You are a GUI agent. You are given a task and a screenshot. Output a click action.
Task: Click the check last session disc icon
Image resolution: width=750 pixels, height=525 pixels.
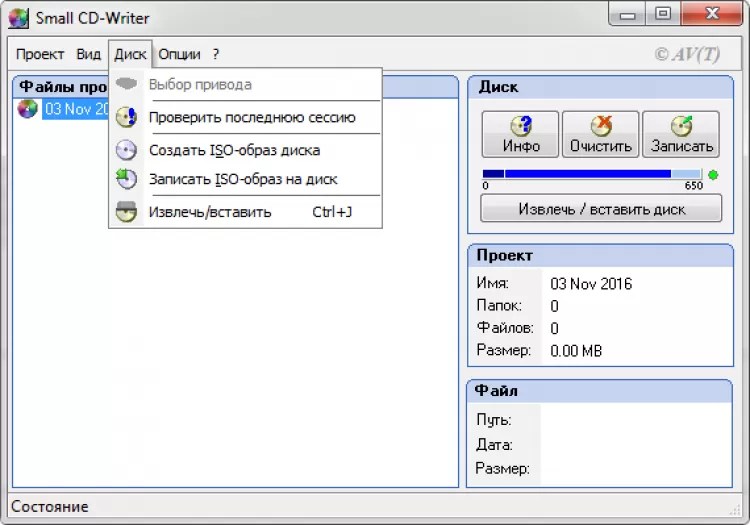(x=127, y=117)
